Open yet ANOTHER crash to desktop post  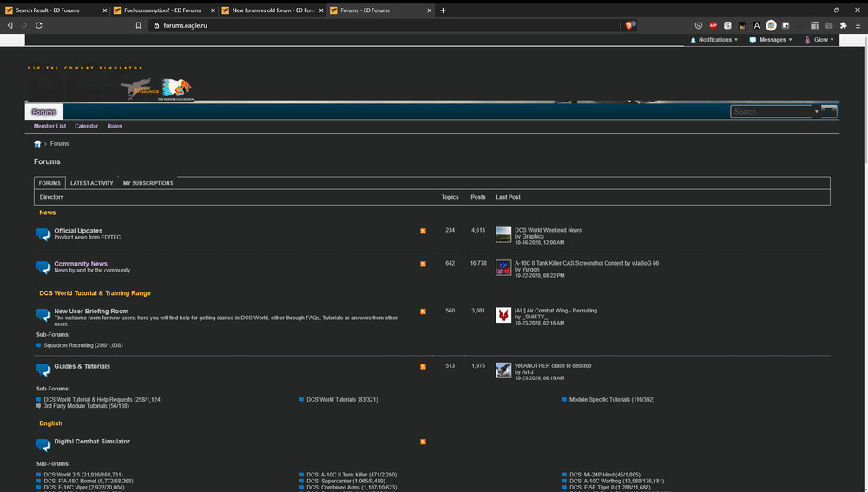coord(553,366)
